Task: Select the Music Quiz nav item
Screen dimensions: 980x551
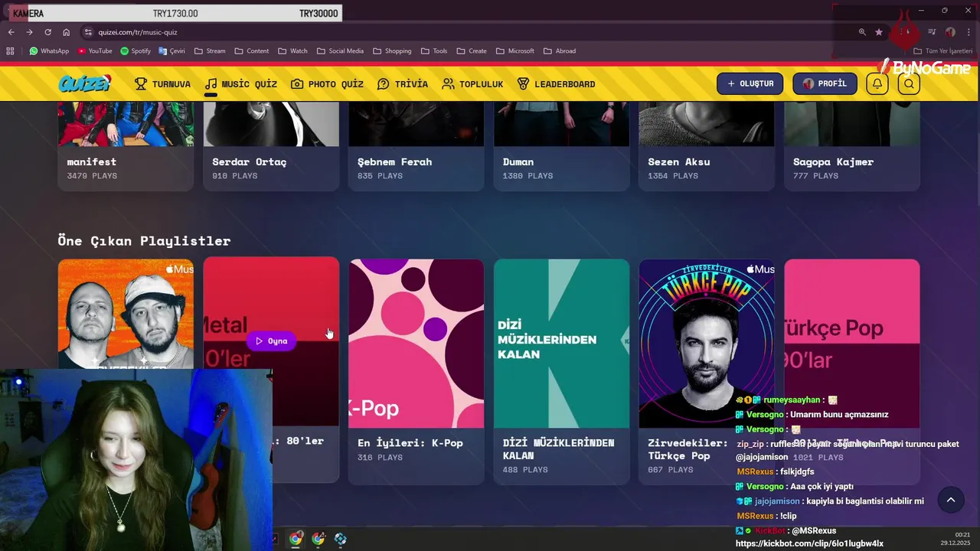Action: [240, 84]
